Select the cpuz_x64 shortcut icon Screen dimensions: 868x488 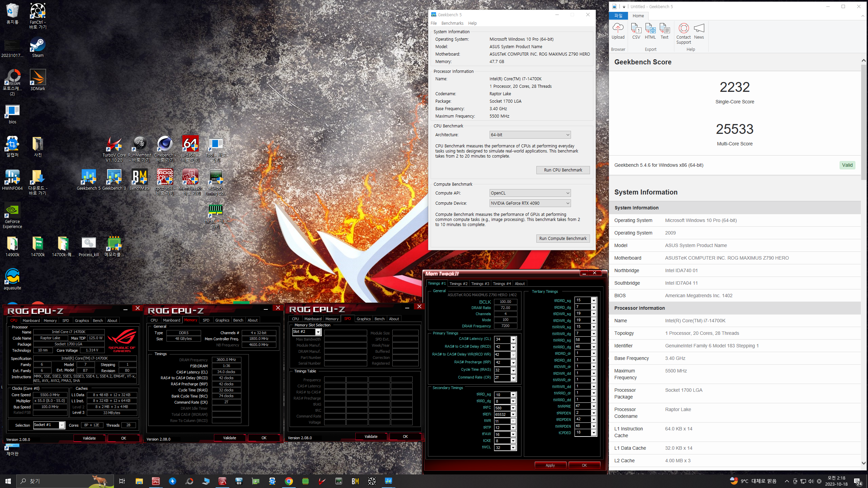click(x=165, y=182)
